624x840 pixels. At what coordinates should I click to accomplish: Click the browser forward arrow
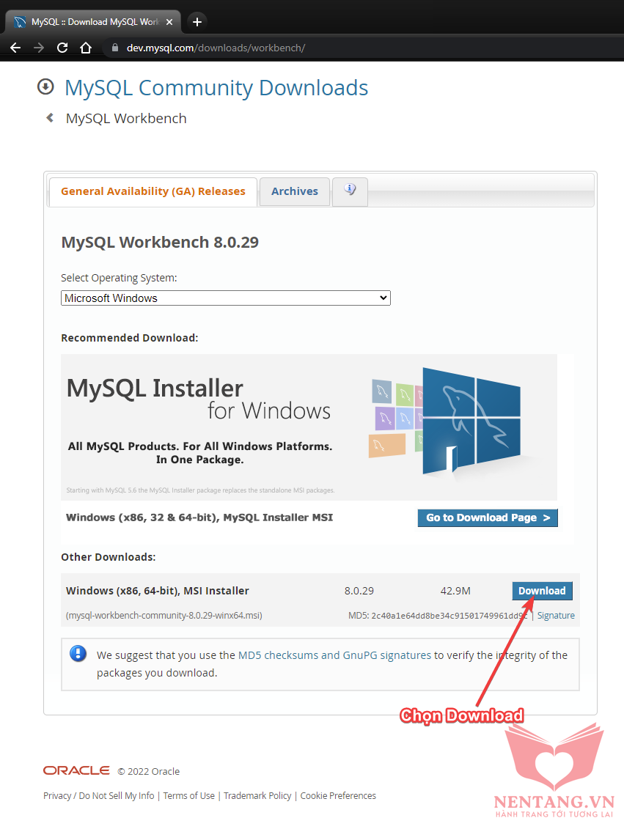tap(39, 48)
